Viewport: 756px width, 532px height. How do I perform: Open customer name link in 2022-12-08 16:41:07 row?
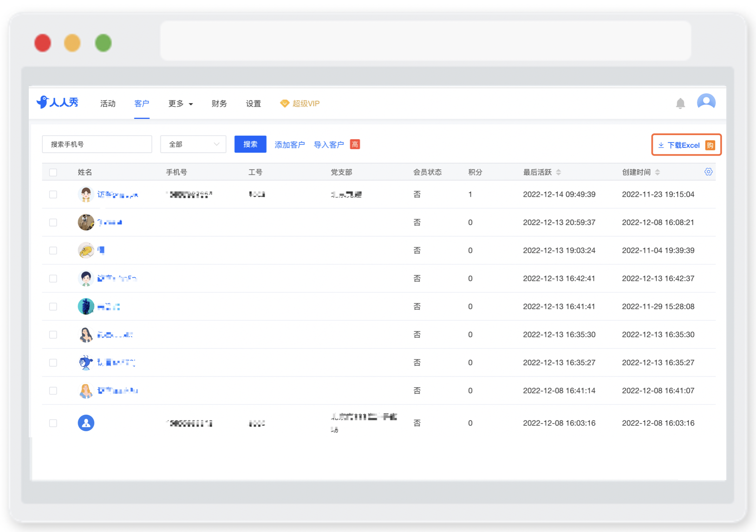117,391
